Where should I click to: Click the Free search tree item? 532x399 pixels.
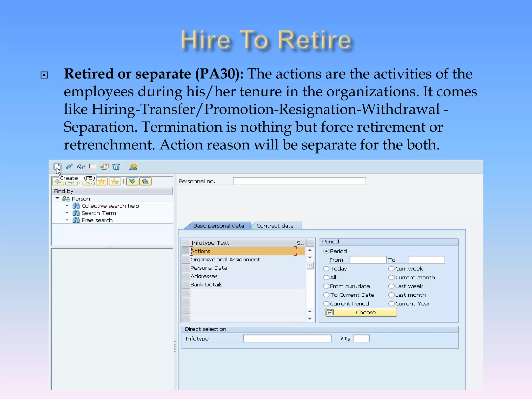(97, 220)
